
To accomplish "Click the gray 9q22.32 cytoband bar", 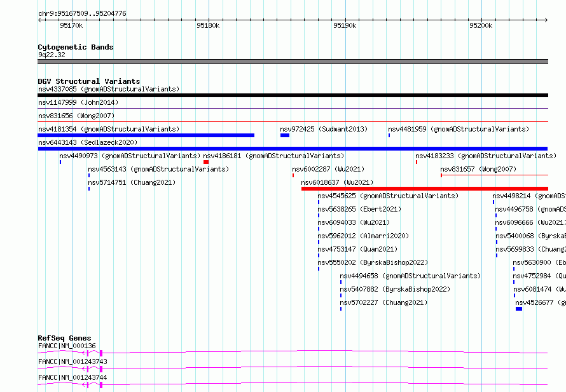I will (293, 62).
